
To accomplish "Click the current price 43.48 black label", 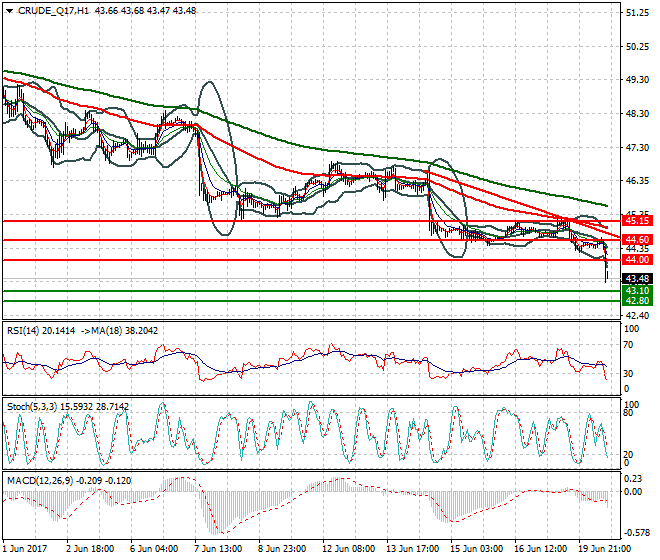I will 637,279.
